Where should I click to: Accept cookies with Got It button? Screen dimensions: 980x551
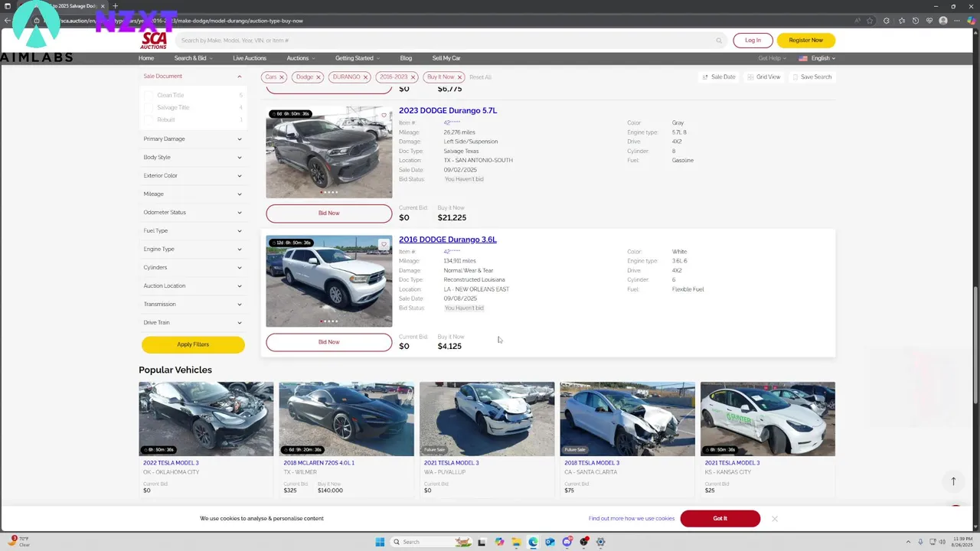[720, 519]
